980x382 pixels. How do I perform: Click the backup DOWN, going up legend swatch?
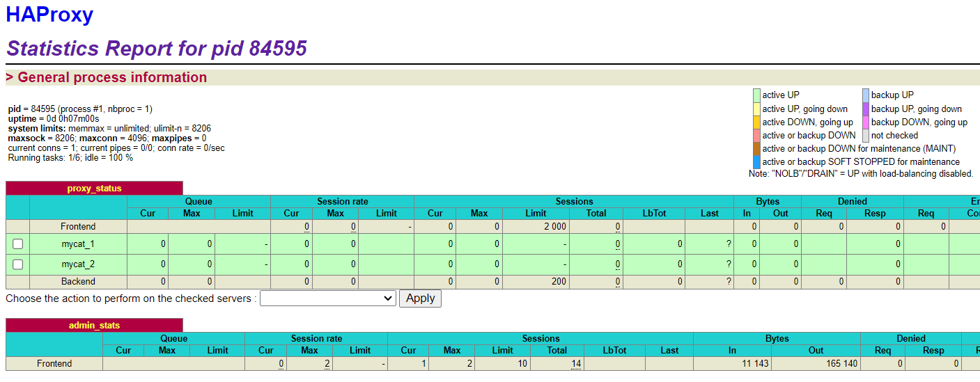tap(866, 122)
